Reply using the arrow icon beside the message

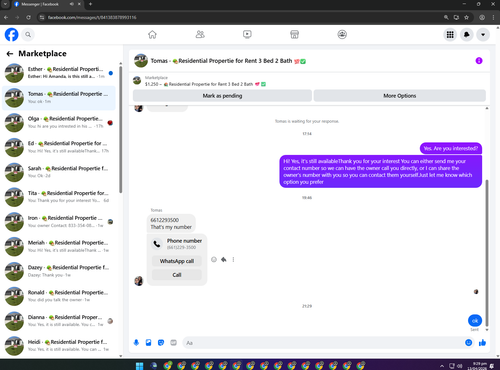click(x=224, y=259)
